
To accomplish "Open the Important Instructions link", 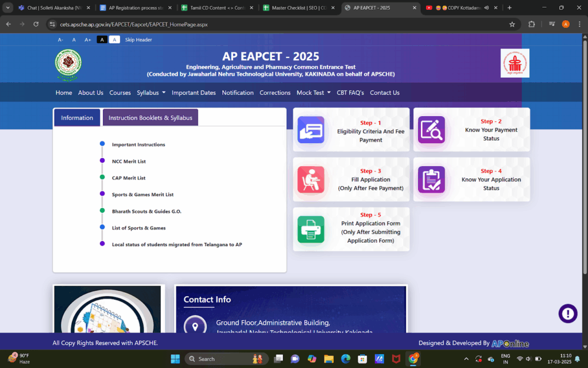I will tap(138, 144).
